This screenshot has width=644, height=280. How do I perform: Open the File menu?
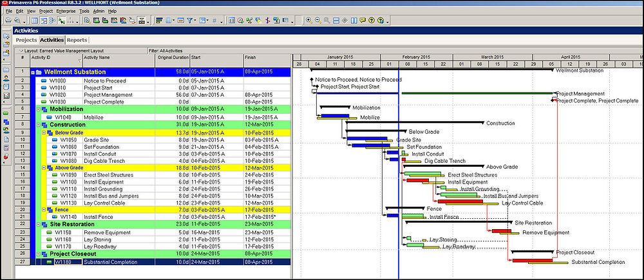(x=9, y=11)
